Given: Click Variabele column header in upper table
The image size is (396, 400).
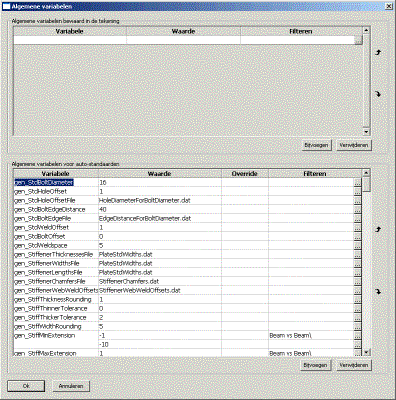Looking at the screenshot, I should pyautogui.click(x=70, y=31).
